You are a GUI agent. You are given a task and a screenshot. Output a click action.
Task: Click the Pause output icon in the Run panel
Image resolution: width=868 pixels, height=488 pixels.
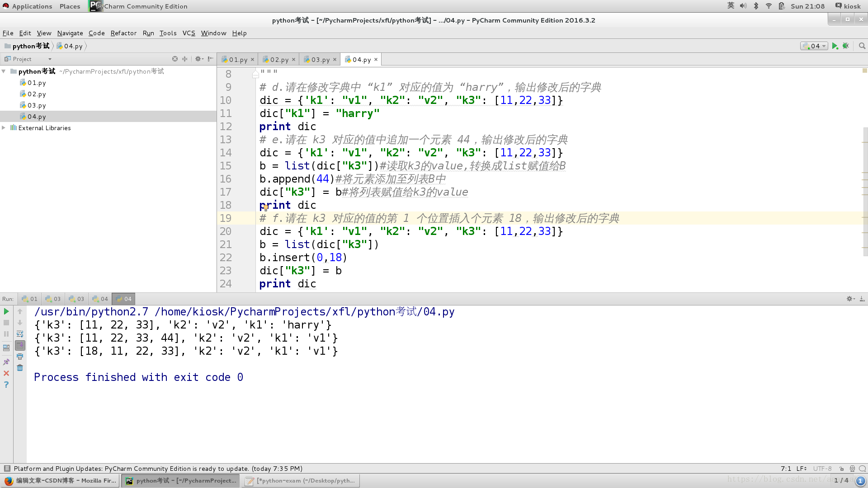click(x=6, y=334)
